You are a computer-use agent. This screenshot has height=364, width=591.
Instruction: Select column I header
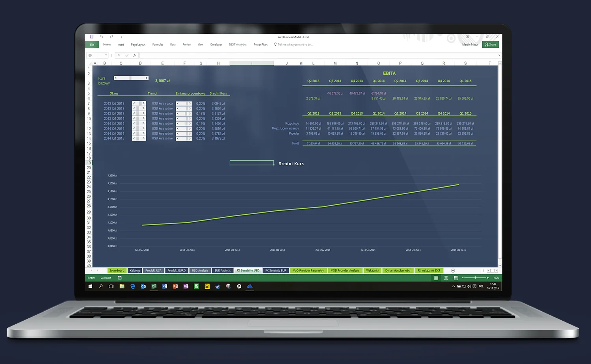pyautogui.click(x=252, y=63)
